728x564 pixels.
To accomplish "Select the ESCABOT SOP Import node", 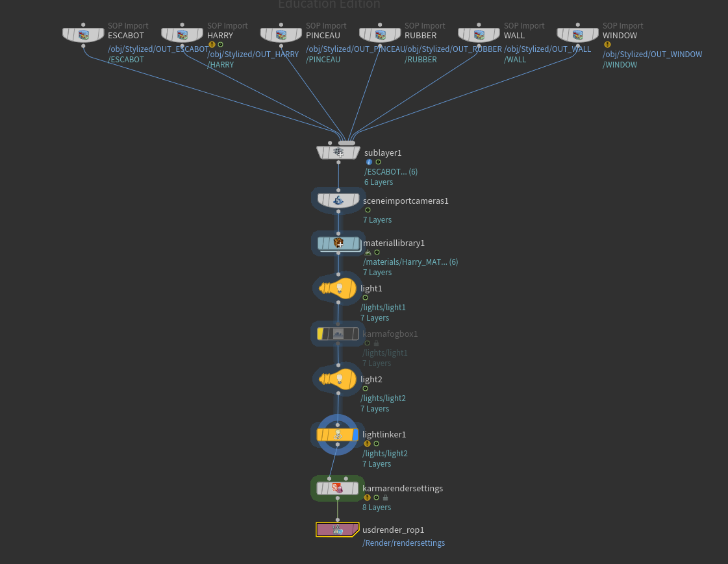I will click(83, 35).
